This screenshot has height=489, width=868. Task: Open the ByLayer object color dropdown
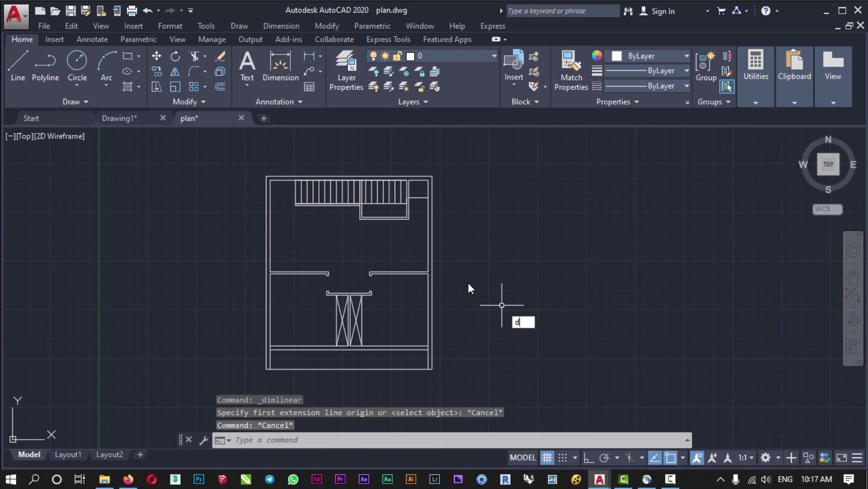click(x=686, y=56)
